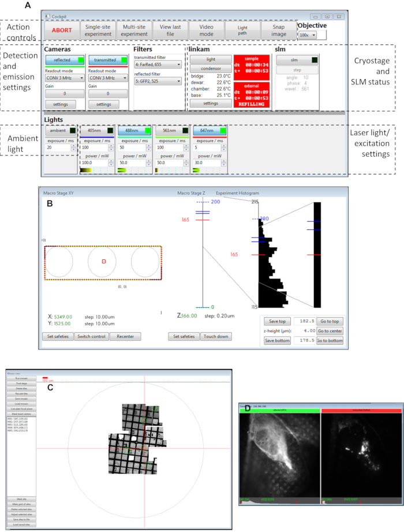Open reflected camera settings
The height and width of the screenshot is (532, 404).
(x=61, y=105)
